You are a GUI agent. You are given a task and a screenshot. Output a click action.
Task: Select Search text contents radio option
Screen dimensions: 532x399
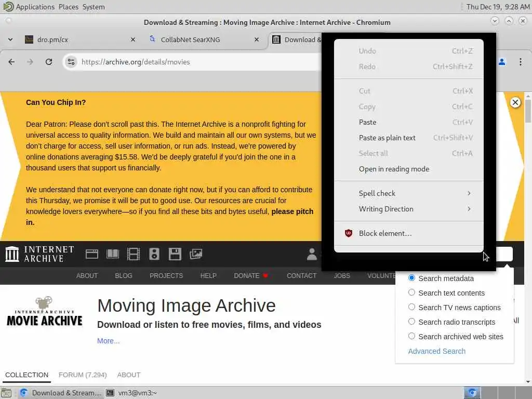411,292
